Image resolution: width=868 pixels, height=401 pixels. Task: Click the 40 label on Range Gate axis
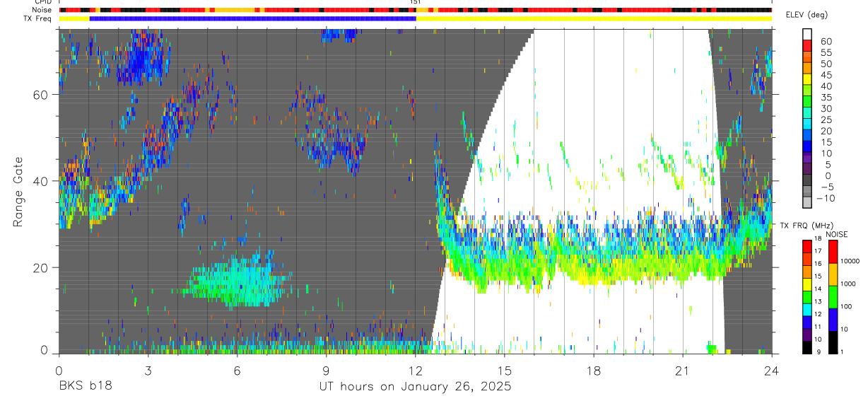click(41, 181)
